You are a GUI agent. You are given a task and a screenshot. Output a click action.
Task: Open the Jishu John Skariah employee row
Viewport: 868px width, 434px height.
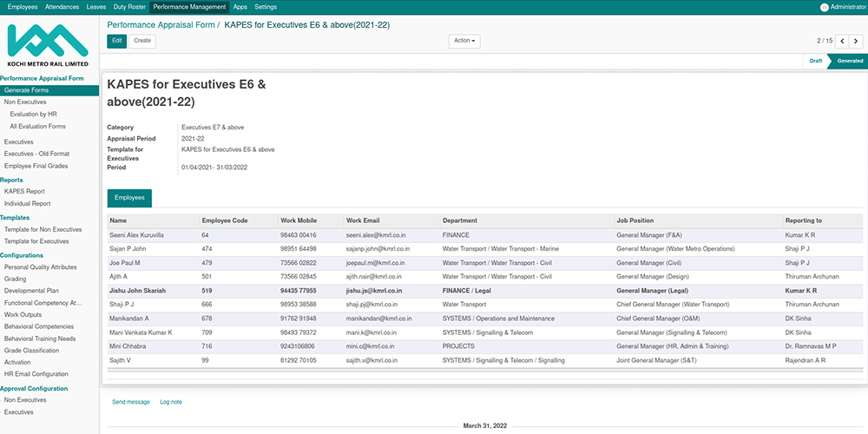pyautogui.click(x=138, y=290)
